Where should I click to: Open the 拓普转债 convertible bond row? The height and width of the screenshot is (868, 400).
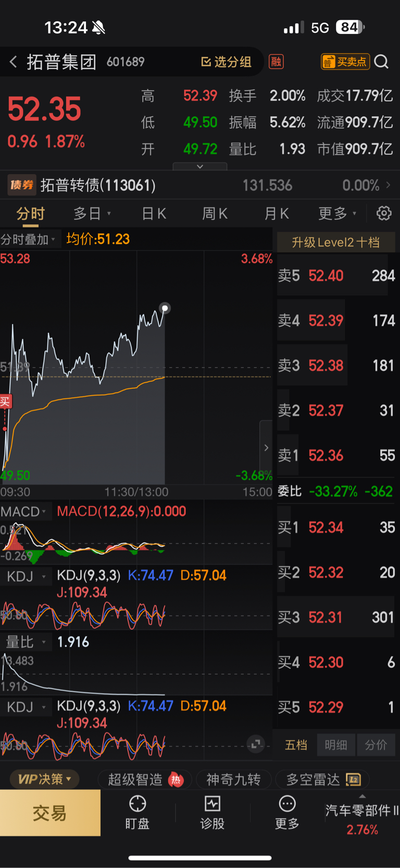tap(200, 185)
